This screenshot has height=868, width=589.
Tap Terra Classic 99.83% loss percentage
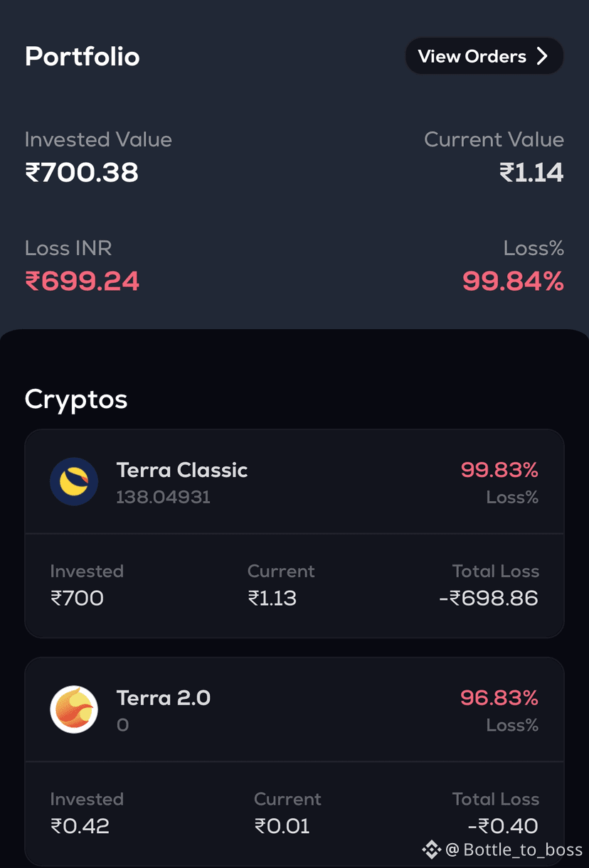pyautogui.click(x=499, y=470)
